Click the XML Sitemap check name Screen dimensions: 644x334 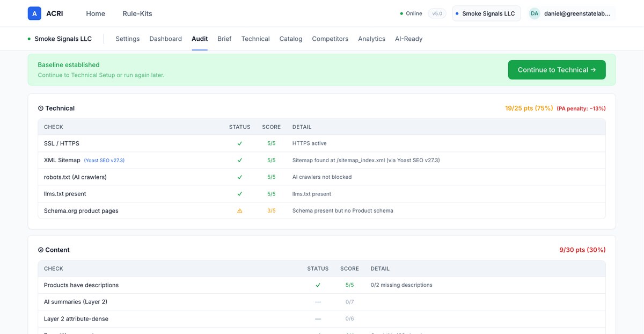coord(62,160)
